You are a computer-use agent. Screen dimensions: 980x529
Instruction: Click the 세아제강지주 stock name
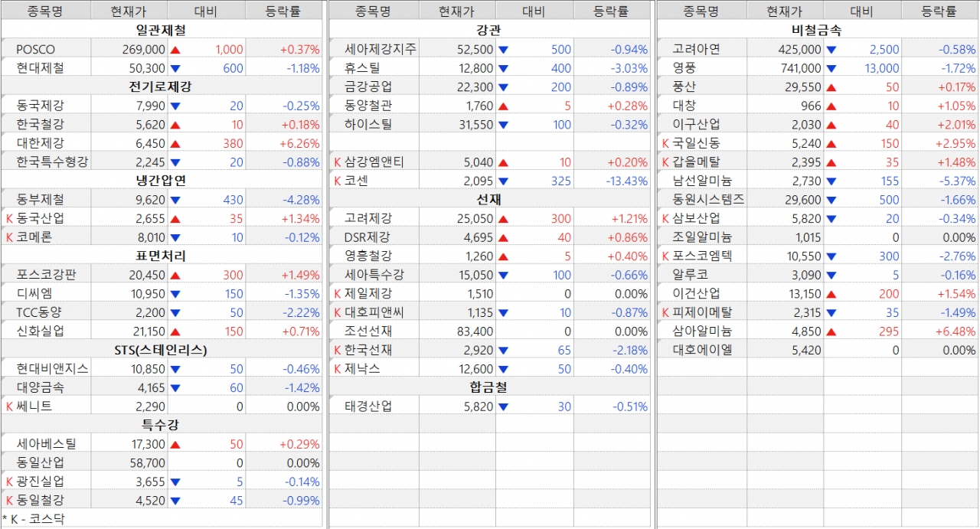[381, 50]
